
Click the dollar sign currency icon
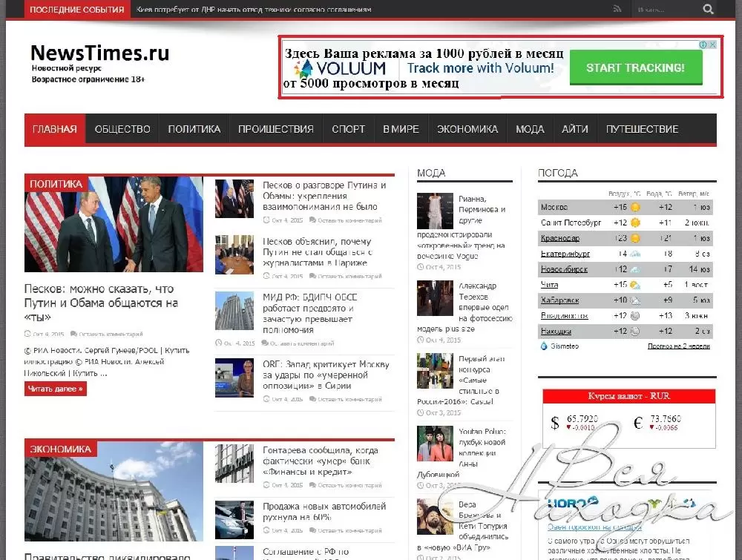554,424
